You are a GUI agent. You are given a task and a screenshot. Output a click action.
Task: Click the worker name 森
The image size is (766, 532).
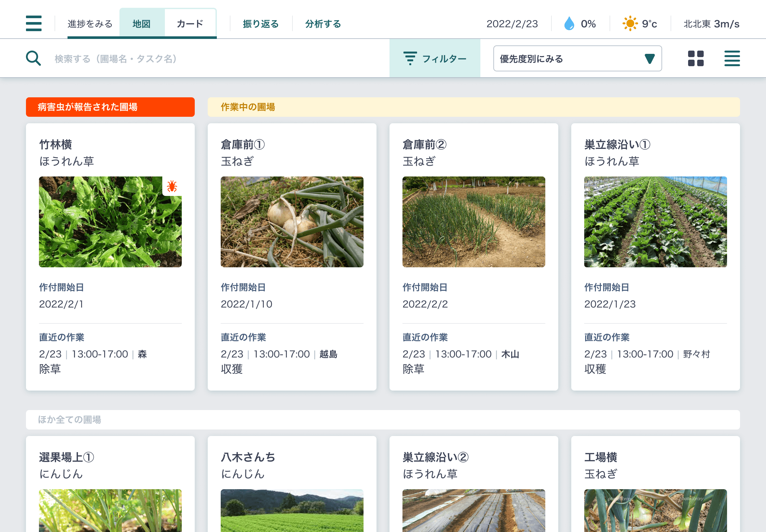(142, 354)
